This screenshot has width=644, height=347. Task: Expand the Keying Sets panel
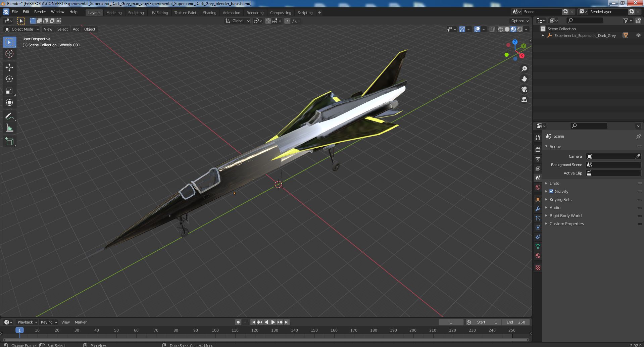[560, 199]
